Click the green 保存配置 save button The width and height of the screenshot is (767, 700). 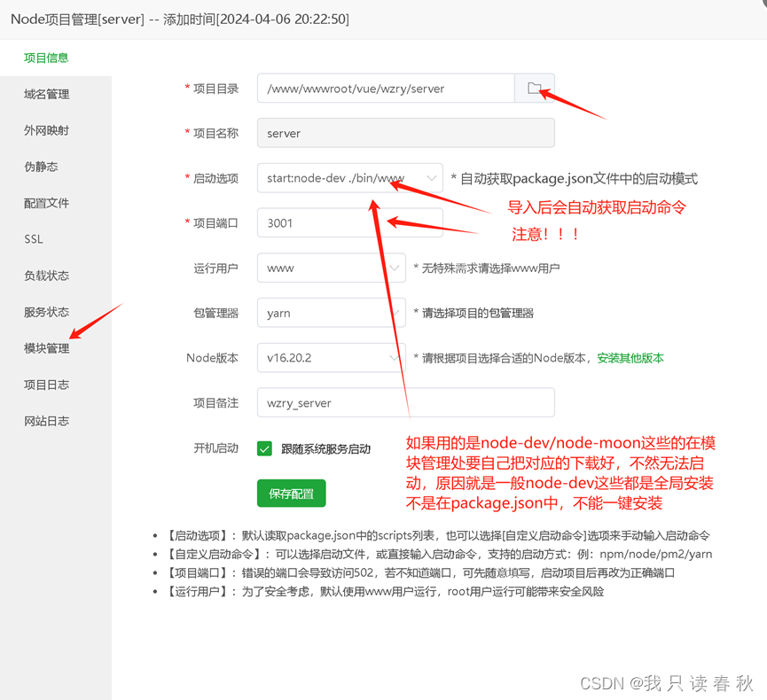pos(291,494)
